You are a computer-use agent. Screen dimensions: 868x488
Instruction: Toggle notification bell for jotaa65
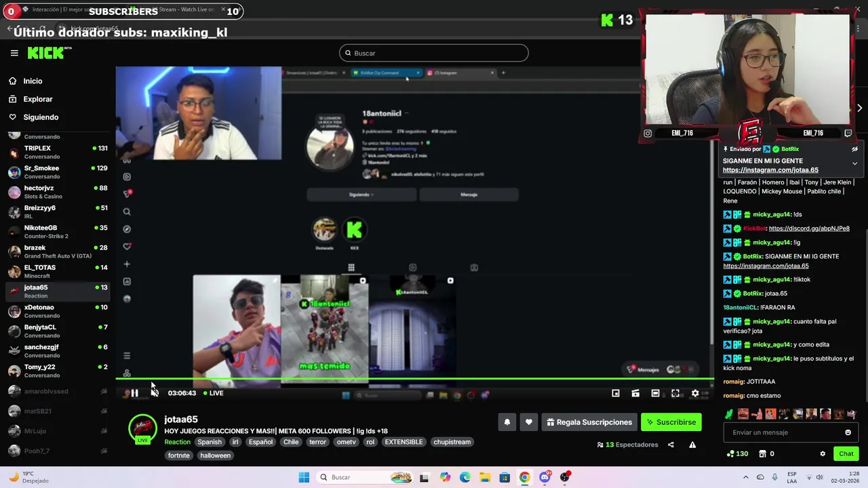[x=507, y=422]
